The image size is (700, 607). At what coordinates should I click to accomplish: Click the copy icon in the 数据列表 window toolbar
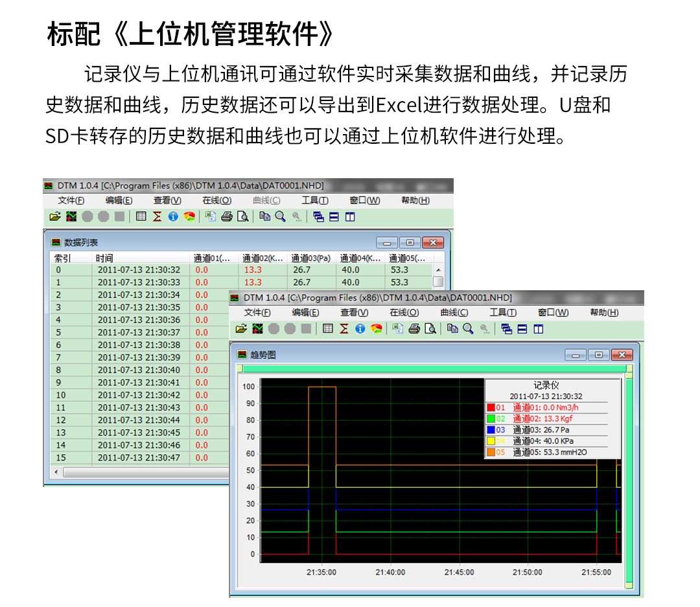[264, 217]
